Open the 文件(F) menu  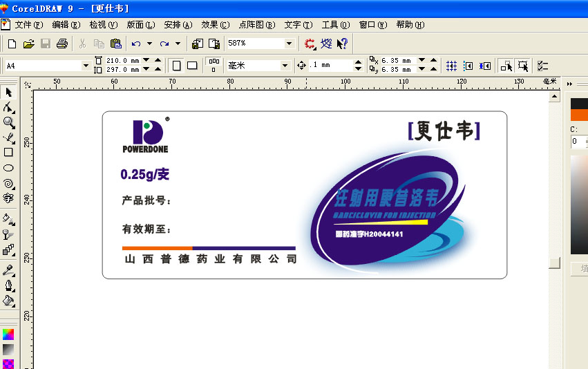(x=29, y=25)
